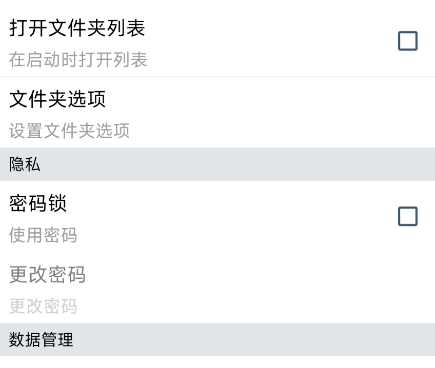435x368 pixels.
Task: Tap the 更改密码 title text
Action: [47, 274]
